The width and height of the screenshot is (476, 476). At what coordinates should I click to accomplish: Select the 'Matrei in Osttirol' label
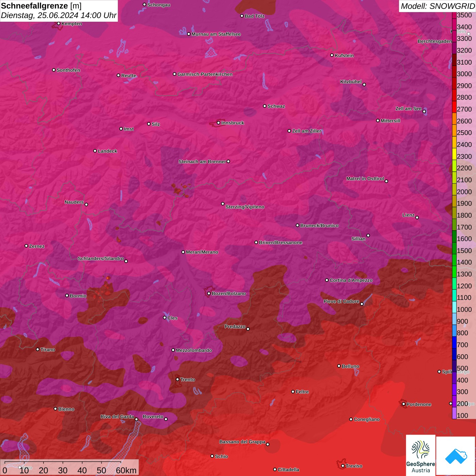(x=365, y=178)
